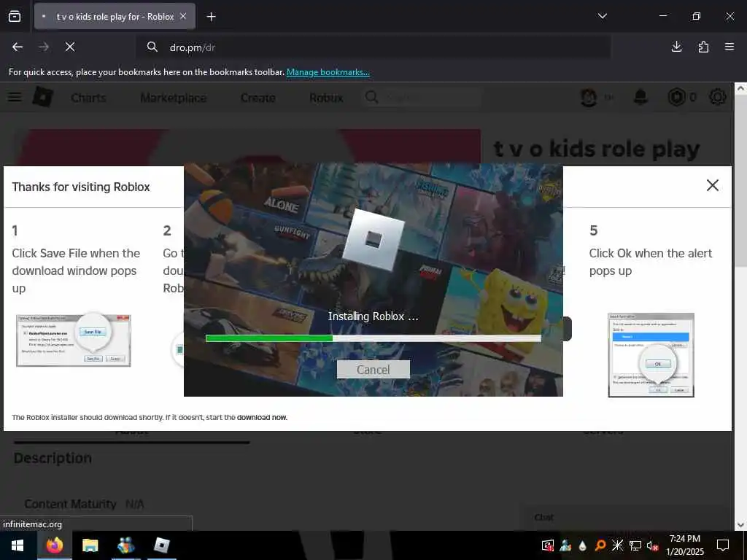Open the Roblox settings gear
The height and width of the screenshot is (560, 747).
718,97
